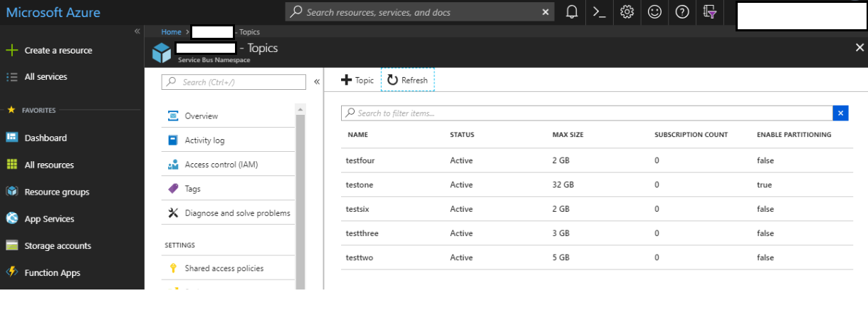Open Storage accounts favorite
868x328 pixels.
(58, 246)
